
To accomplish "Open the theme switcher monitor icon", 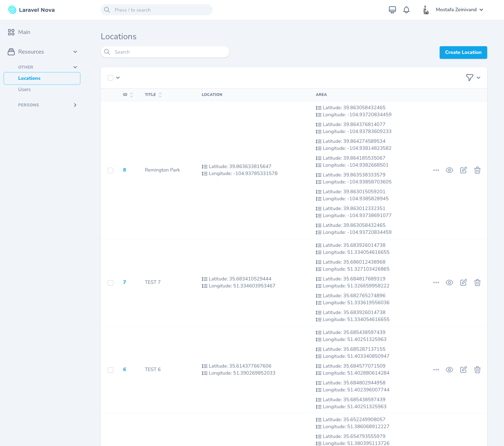I will click(x=392, y=10).
